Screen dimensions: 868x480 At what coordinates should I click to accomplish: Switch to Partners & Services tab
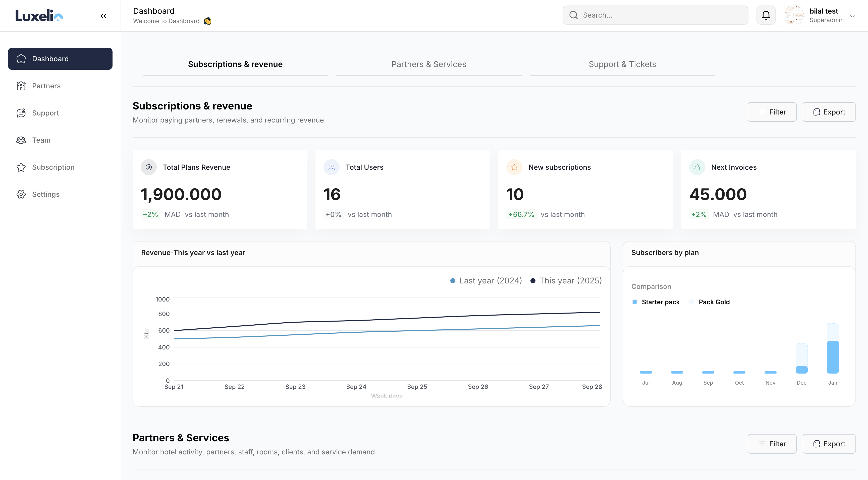[429, 64]
